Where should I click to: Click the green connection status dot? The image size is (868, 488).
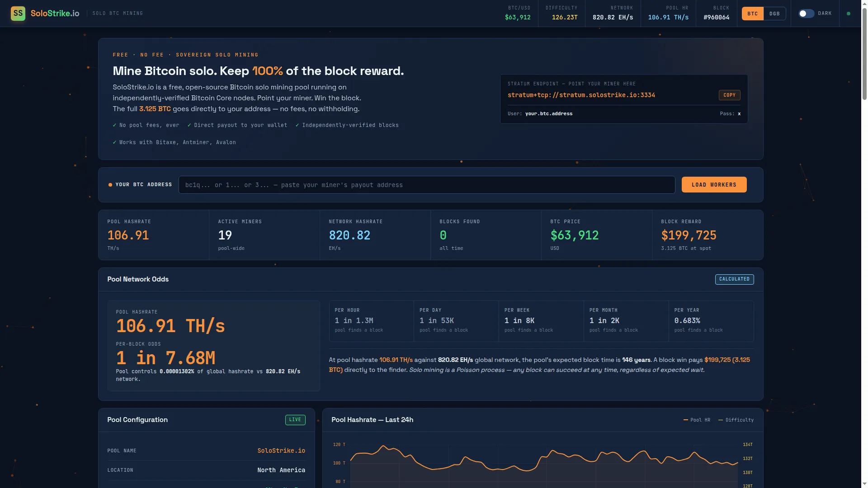[x=849, y=14]
